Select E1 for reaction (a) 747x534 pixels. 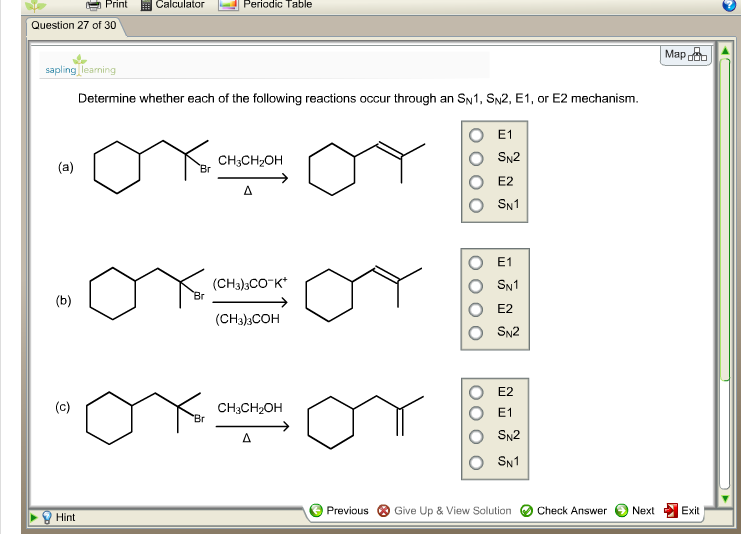[x=476, y=135]
